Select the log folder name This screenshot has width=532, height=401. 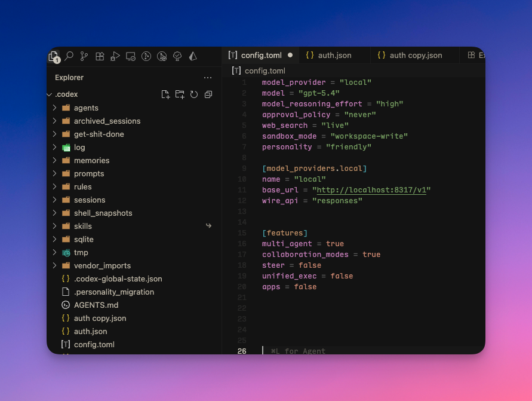[79, 148]
